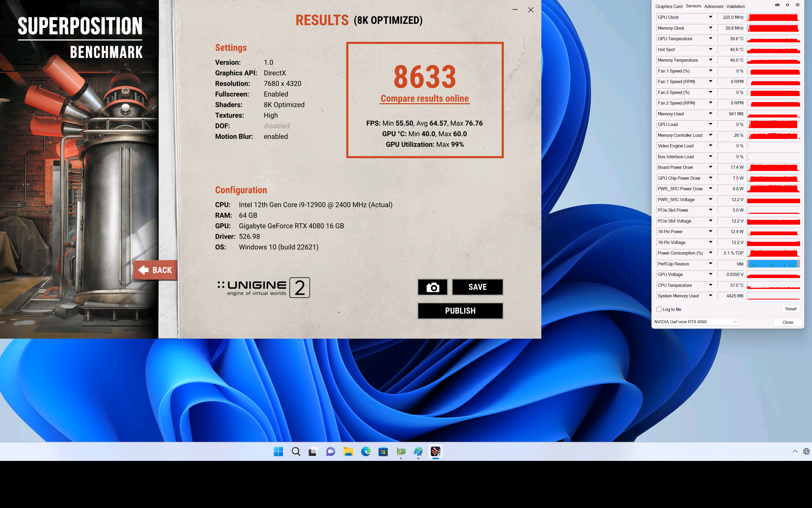This screenshot has width=812, height=508.
Task: Expand the GPU Temperature sensor dropdown
Action: tap(710, 39)
